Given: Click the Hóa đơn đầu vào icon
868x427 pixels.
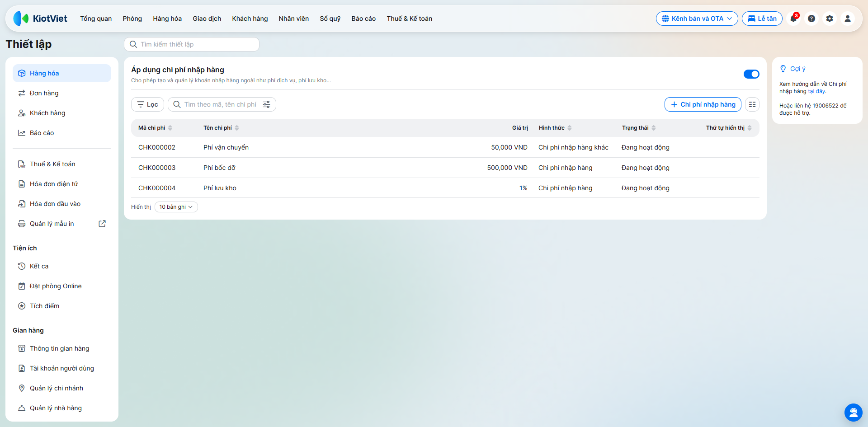Looking at the screenshot, I should click(22, 204).
